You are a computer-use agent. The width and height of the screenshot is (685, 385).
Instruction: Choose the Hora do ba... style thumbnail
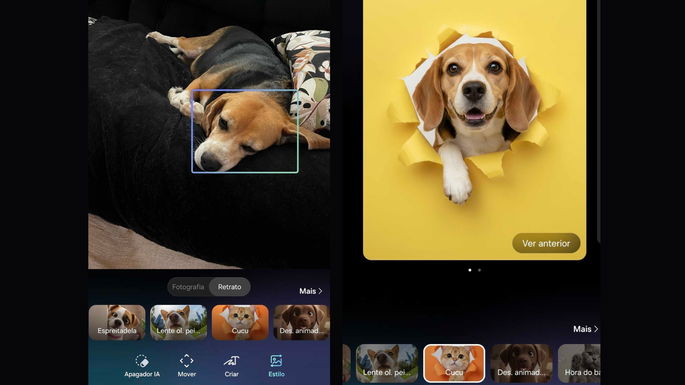[579, 363]
